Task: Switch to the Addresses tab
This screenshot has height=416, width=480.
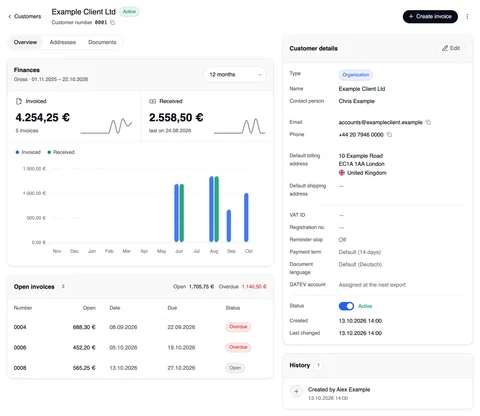Action: 63,42
